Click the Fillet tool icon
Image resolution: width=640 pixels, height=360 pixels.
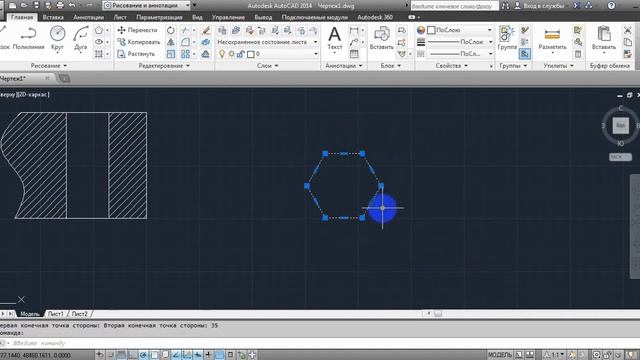click(x=185, y=42)
